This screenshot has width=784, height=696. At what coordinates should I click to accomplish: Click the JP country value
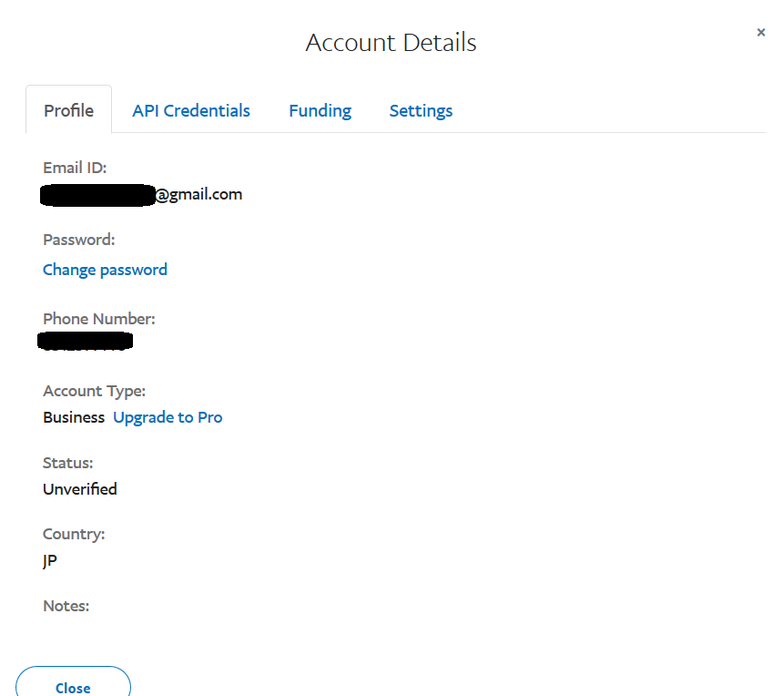tap(50, 561)
